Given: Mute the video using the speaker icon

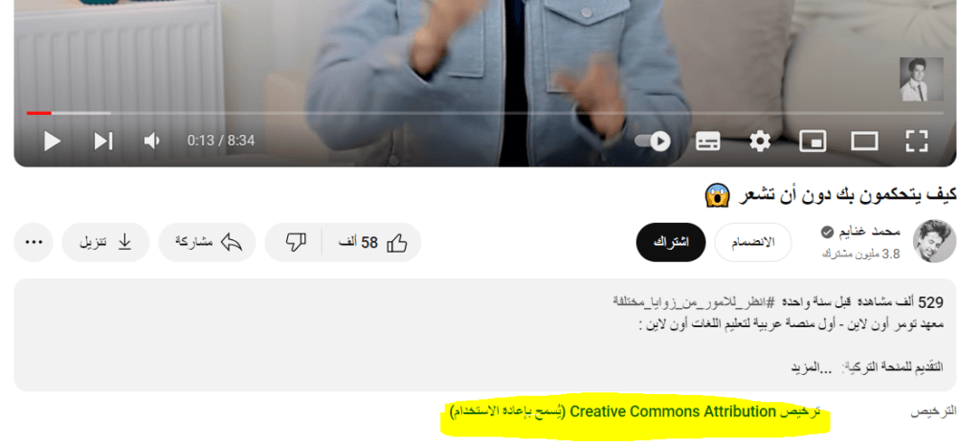Looking at the screenshot, I should point(152,142).
